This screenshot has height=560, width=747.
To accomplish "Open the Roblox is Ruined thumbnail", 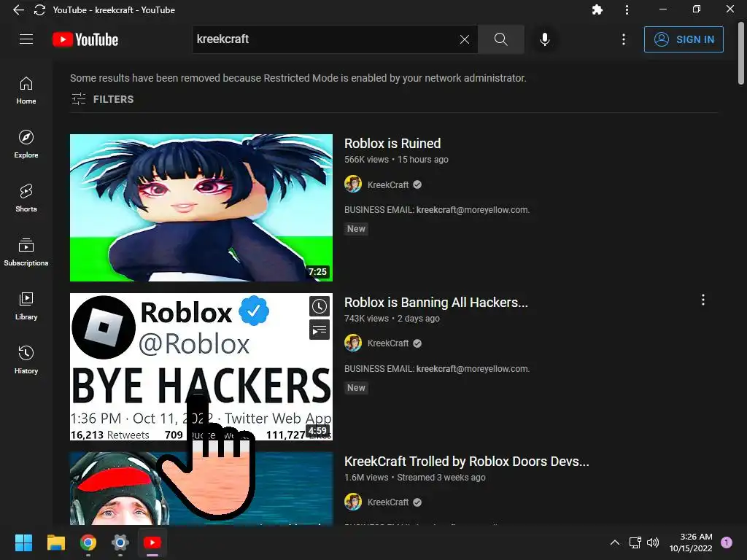I will (201, 208).
